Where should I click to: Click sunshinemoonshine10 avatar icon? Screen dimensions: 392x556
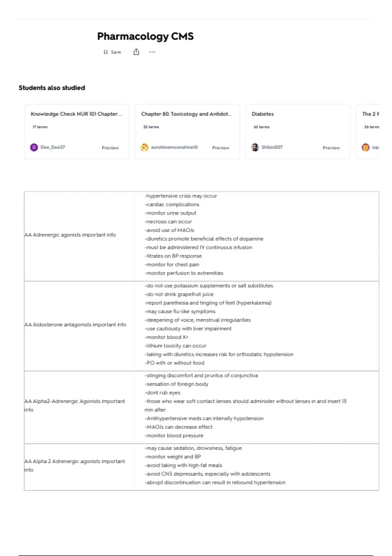[x=144, y=147]
